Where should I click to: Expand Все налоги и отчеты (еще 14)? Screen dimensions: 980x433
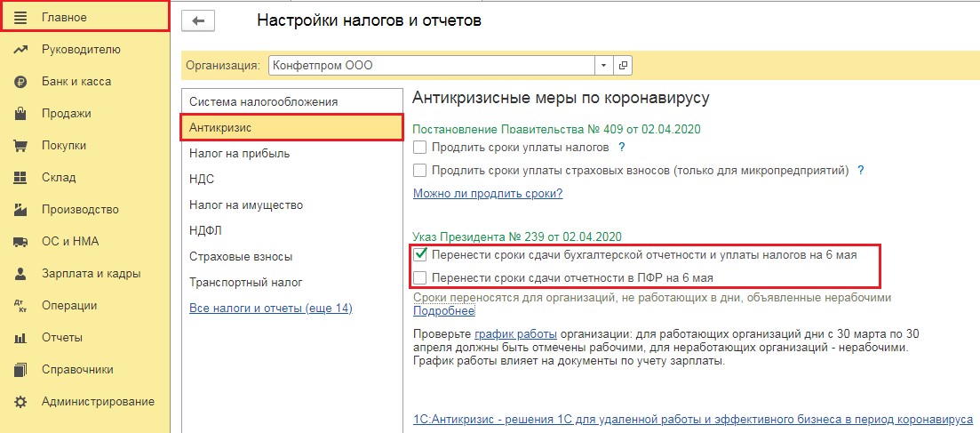[271, 308]
